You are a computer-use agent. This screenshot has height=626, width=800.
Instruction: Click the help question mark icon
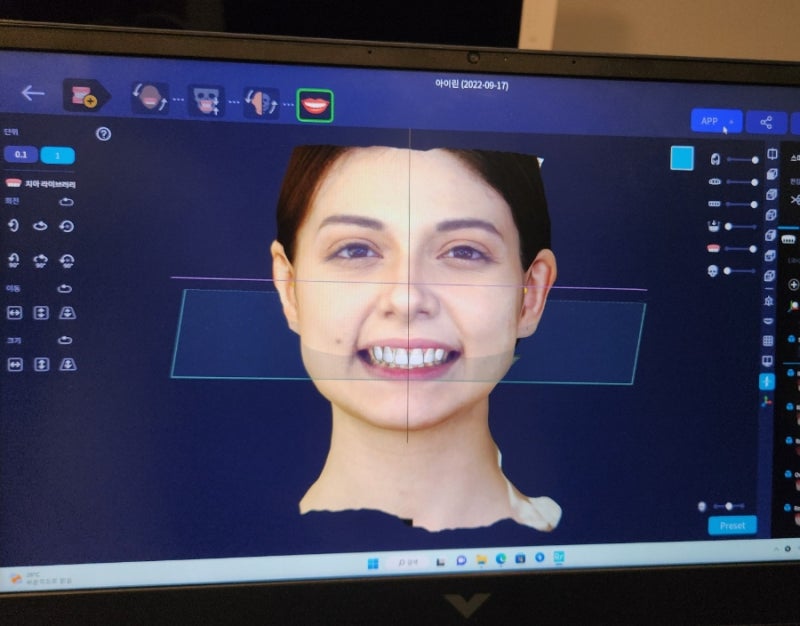click(x=102, y=134)
